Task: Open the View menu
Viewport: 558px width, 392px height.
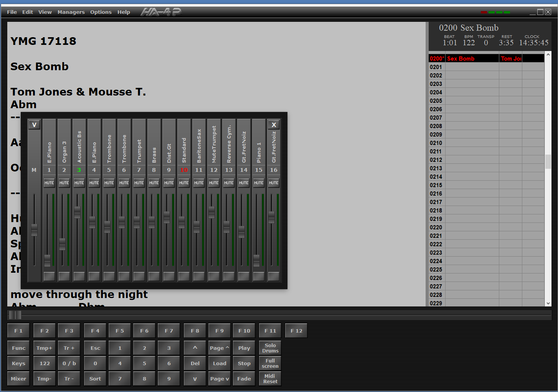Action: tap(45, 12)
